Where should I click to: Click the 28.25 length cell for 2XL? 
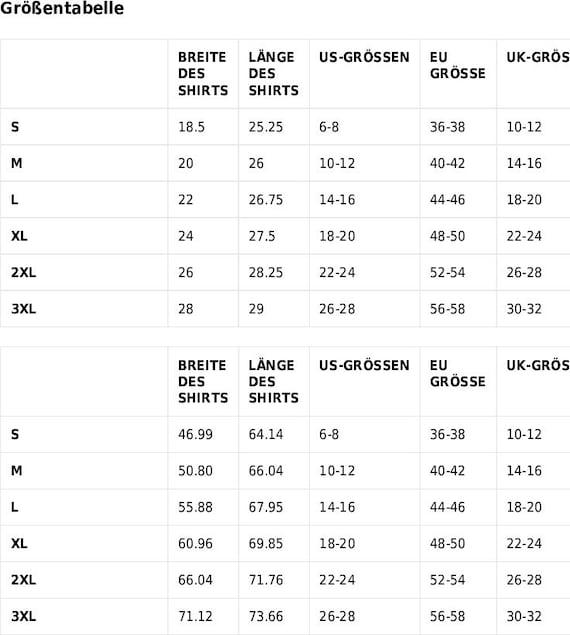[266, 272]
